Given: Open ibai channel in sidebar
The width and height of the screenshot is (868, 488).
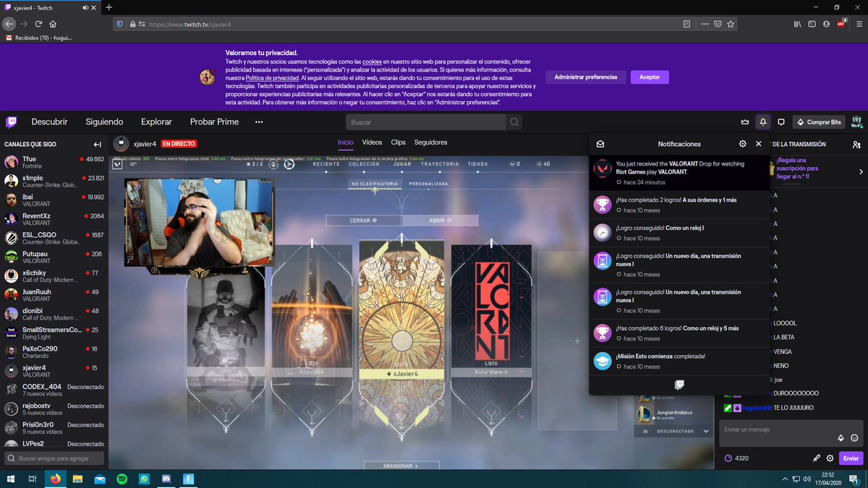Looking at the screenshot, I should tap(54, 200).
